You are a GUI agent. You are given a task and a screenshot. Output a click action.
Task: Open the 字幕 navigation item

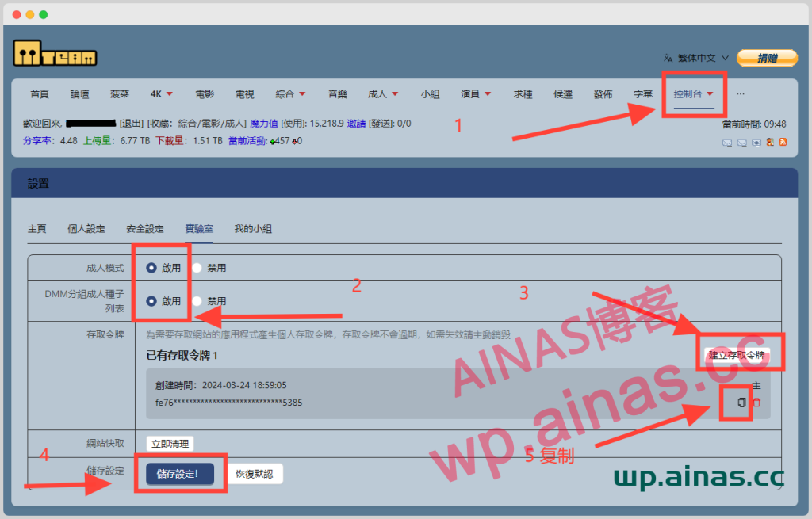pos(643,94)
